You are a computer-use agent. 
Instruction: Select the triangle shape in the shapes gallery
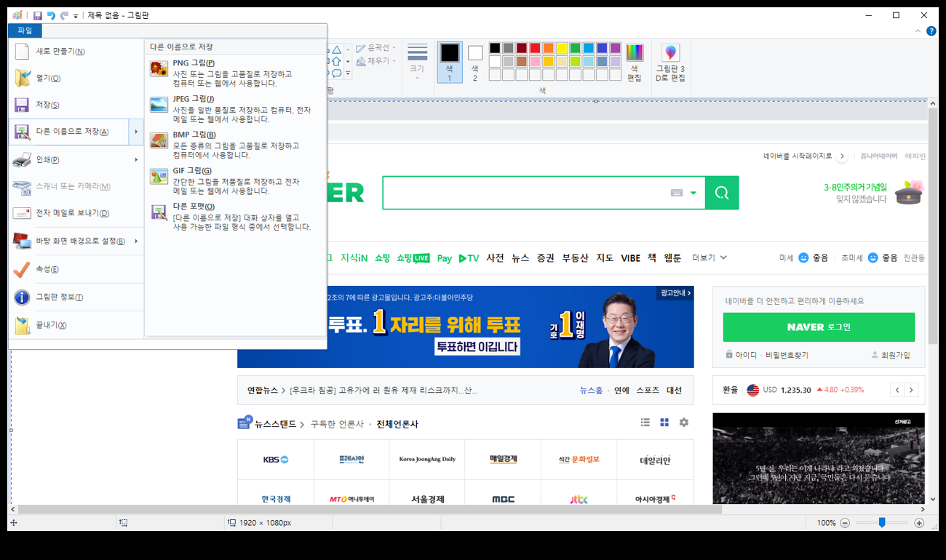(336, 50)
